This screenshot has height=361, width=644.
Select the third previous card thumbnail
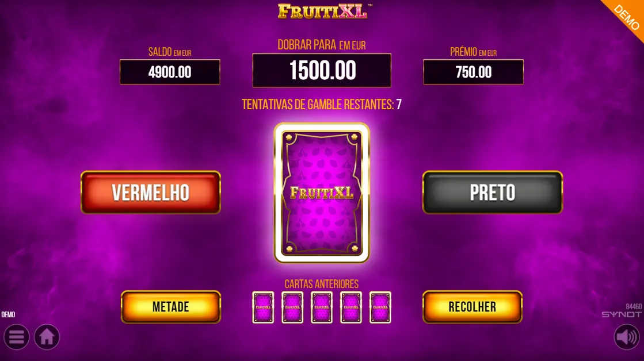pyautogui.click(x=322, y=308)
